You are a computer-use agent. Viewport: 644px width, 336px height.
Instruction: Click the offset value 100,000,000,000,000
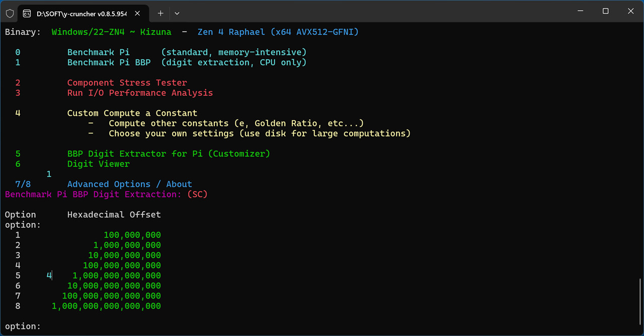tap(112, 296)
